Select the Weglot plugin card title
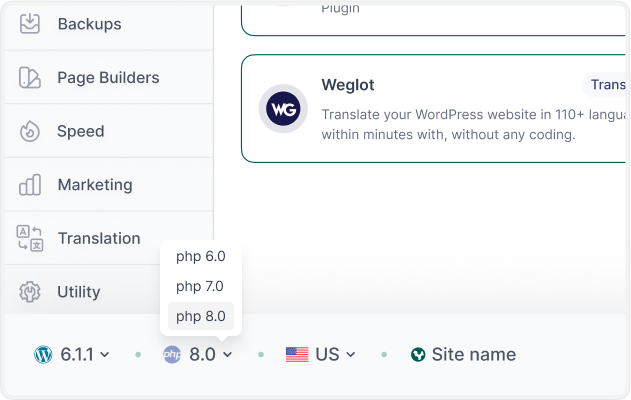The image size is (631, 400). click(x=348, y=85)
